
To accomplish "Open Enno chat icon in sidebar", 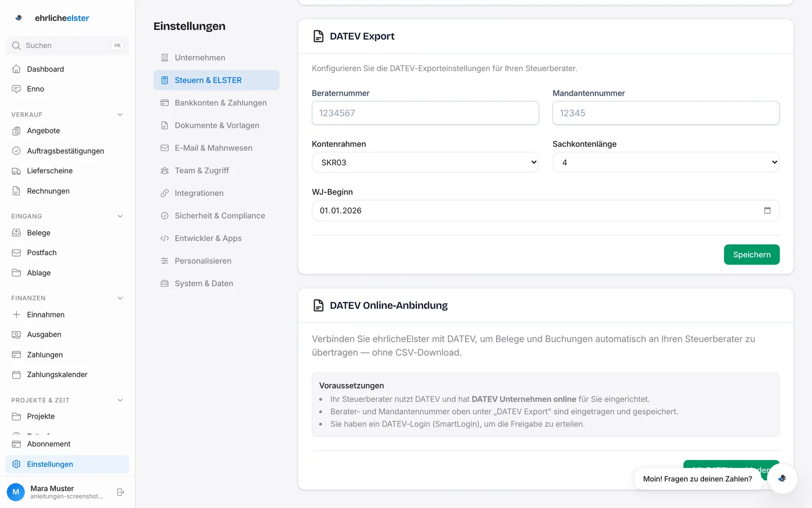I will coord(16,89).
